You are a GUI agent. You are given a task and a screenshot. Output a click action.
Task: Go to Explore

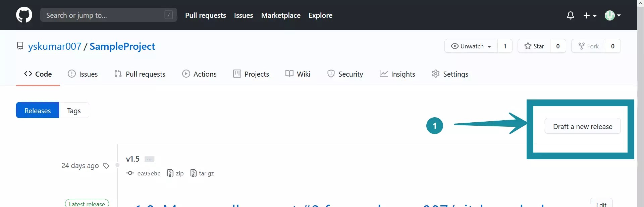point(320,15)
